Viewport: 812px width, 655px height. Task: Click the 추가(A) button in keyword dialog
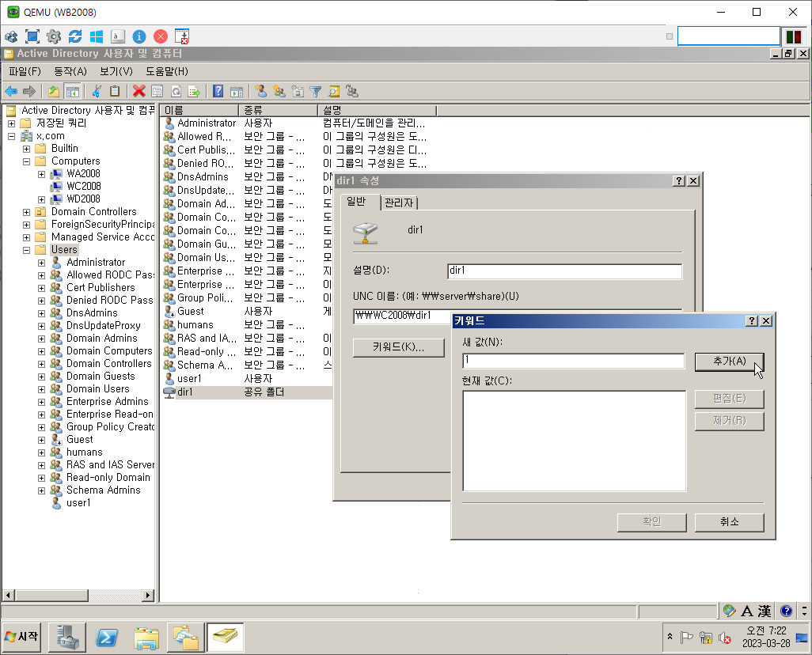(729, 362)
